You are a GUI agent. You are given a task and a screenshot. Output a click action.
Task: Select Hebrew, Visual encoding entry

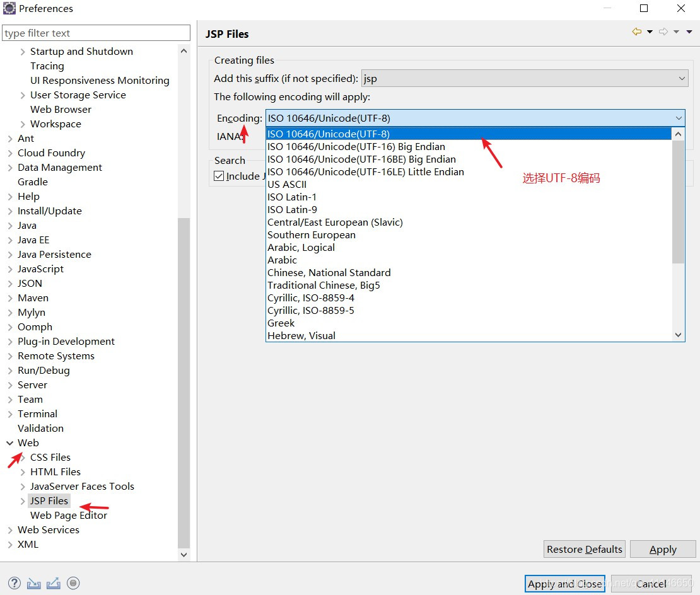[x=469, y=336]
